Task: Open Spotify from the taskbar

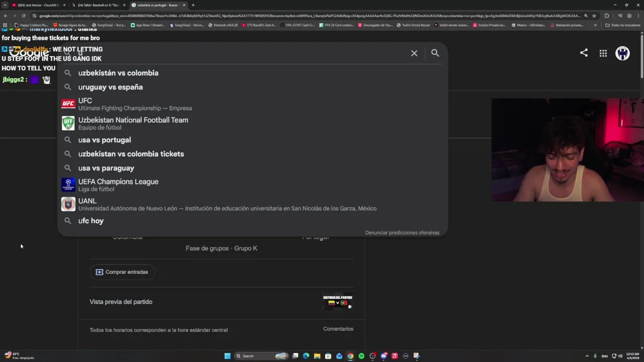Action: coord(361,356)
